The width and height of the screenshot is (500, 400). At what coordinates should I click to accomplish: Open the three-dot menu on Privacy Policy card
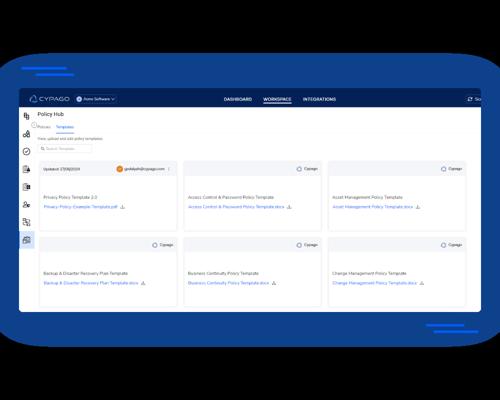pos(169,169)
